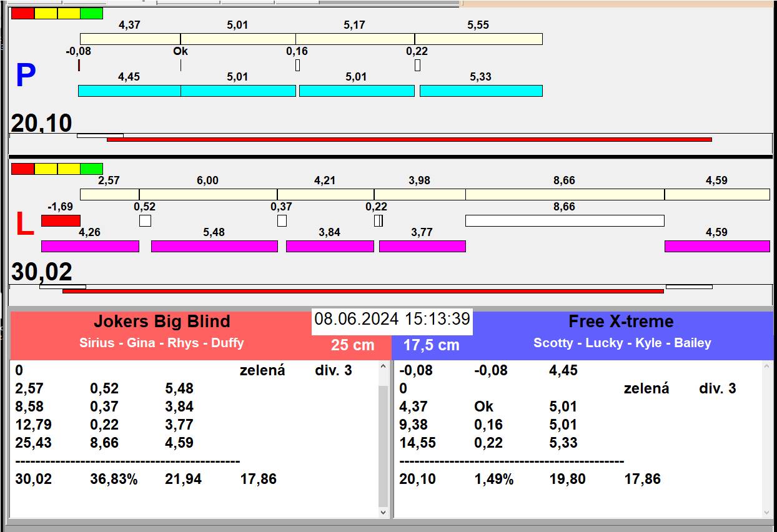The height and width of the screenshot is (532, 777).
Task: Click 'zelená' in the Jokers Big Blind list
Action: click(x=262, y=370)
